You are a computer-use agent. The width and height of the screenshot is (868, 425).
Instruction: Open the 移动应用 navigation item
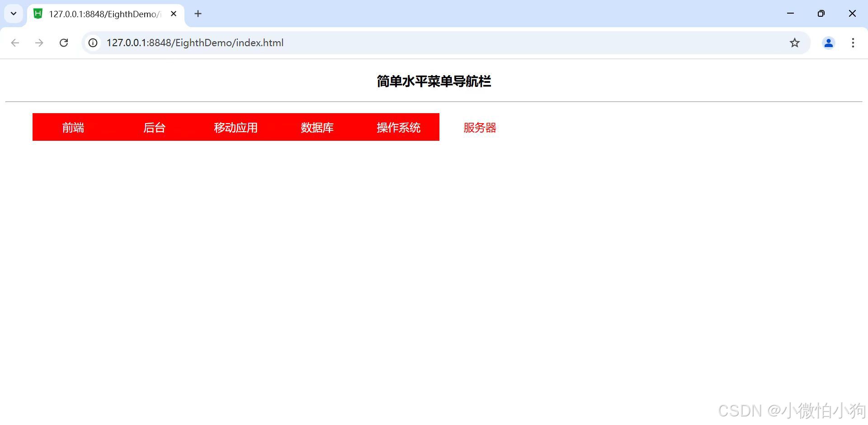236,127
